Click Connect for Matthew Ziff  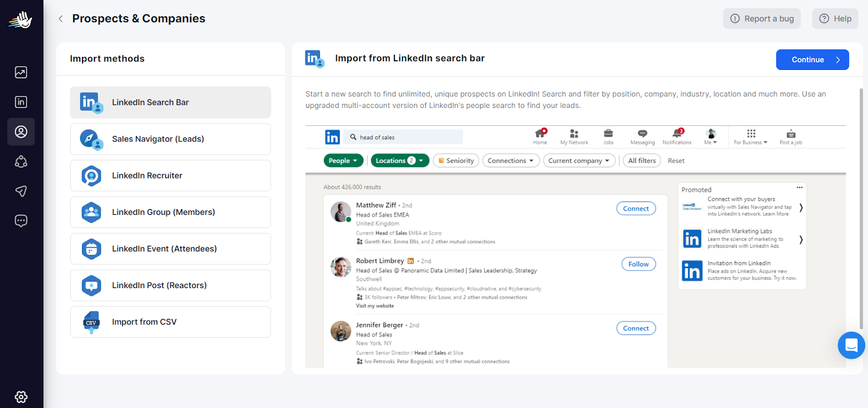tap(636, 208)
